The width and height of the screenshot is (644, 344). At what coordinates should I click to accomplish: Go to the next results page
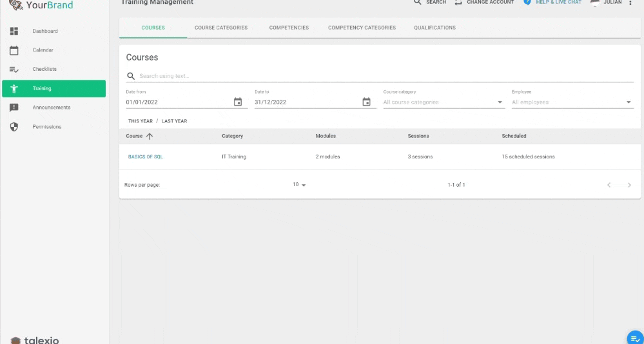pyautogui.click(x=629, y=185)
